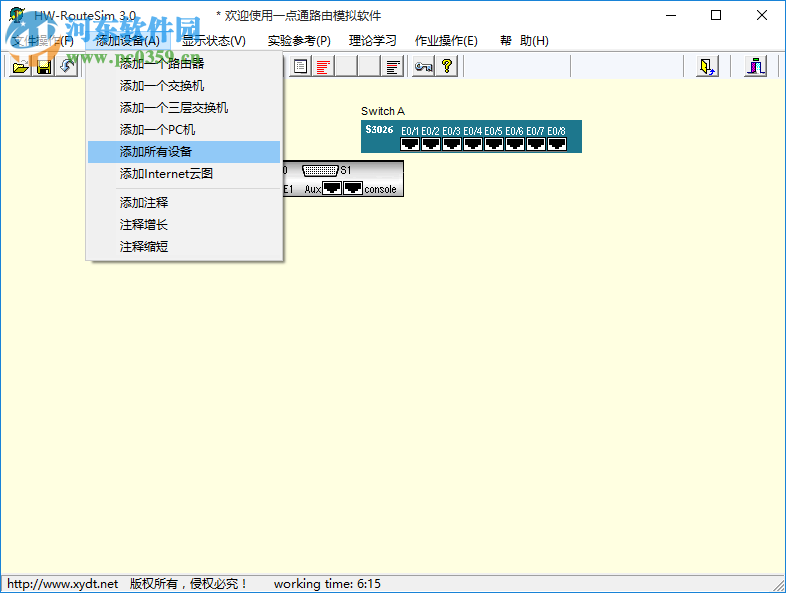
Task: Click the working time status text
Action: click(x=327, y=584)
